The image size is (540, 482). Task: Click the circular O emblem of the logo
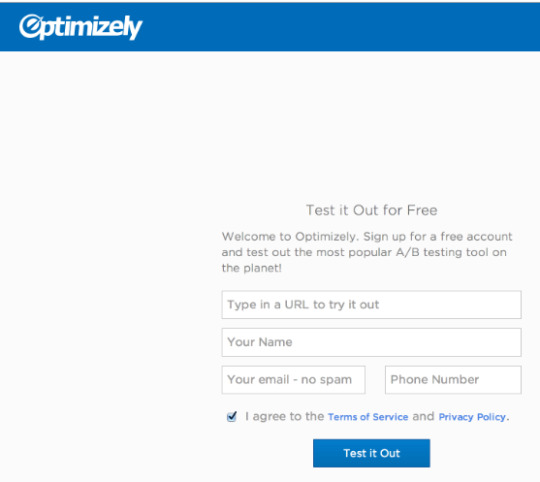[x=30, y=26]
